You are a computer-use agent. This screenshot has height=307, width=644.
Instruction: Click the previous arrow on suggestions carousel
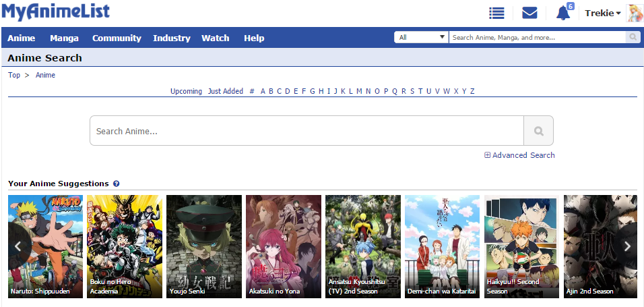[x=18, y=246]
